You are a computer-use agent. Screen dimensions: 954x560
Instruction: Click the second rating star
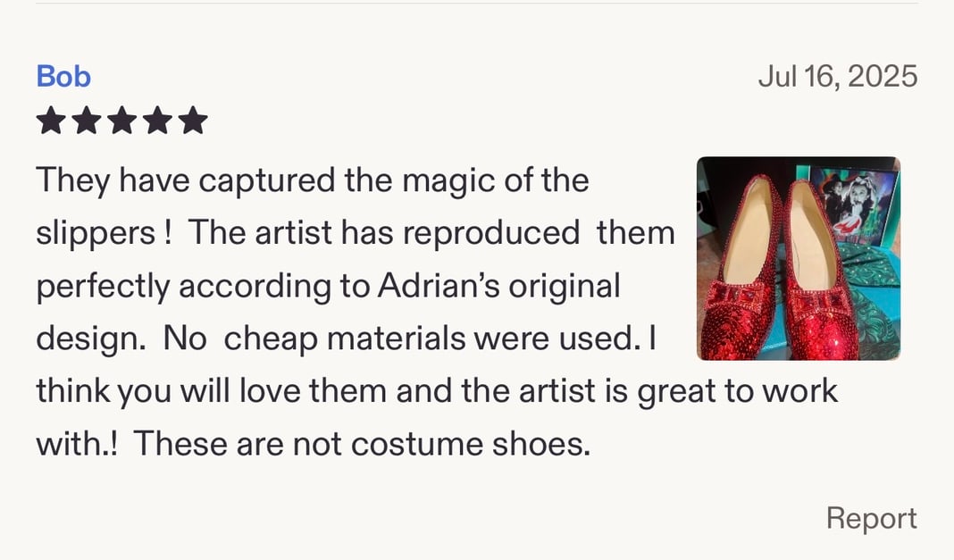[x=86, y=121]
